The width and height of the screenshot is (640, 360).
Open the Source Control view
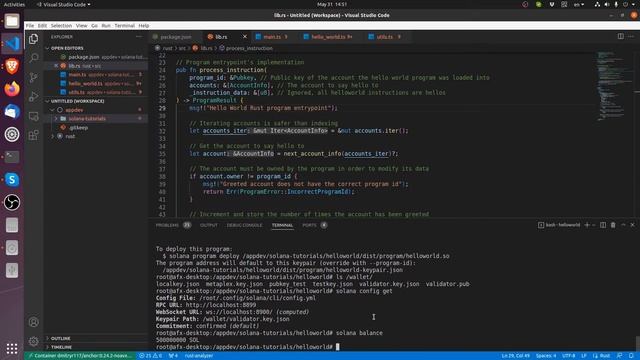click(x=33, y=77)
